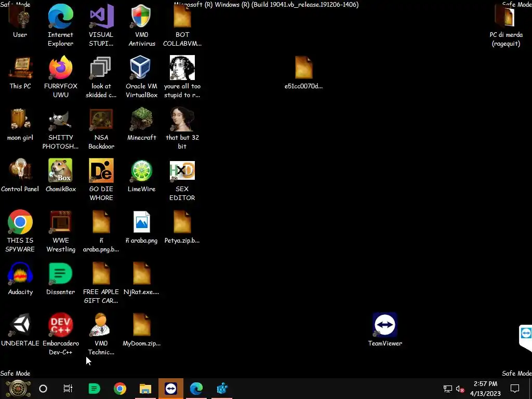Launch the ChomikBox shortcut
532x399 pixels.
tap(60, 170)
